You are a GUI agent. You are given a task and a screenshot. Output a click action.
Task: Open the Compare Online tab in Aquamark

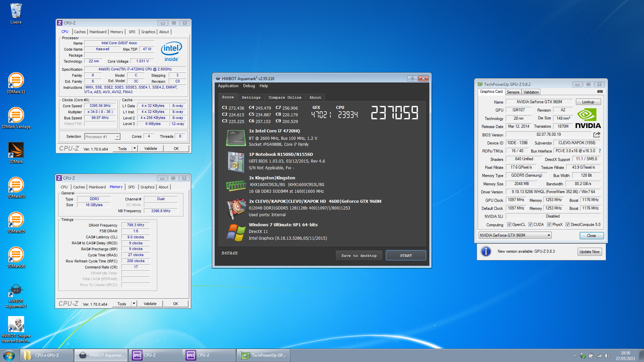[x=285, y=97]
